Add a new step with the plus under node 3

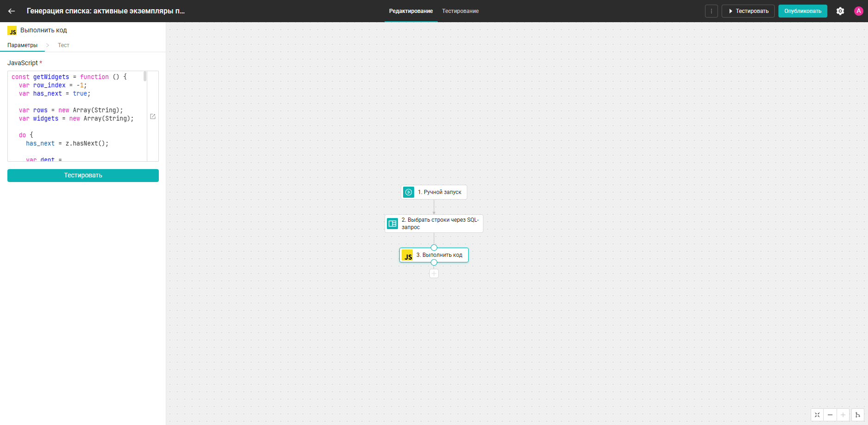434,273
